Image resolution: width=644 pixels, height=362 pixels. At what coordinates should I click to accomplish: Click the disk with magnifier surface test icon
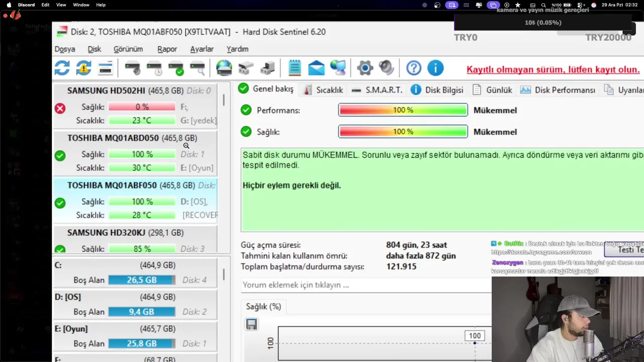tap(198, 68)
